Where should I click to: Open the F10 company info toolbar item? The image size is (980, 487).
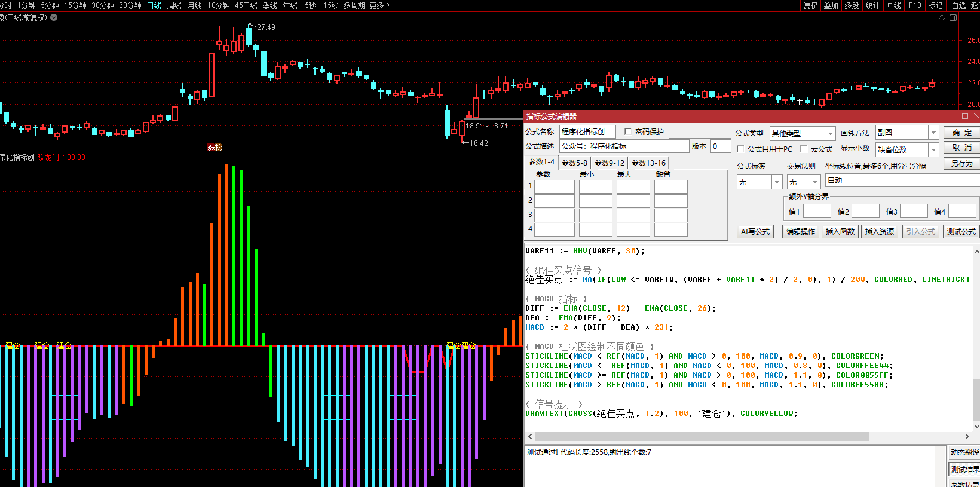[x=915, y=5]
